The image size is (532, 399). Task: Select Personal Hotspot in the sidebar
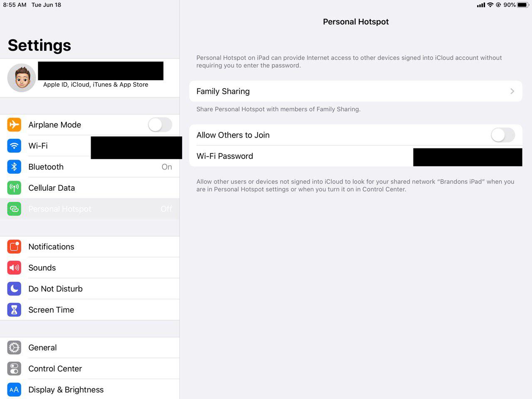(90, 209)
